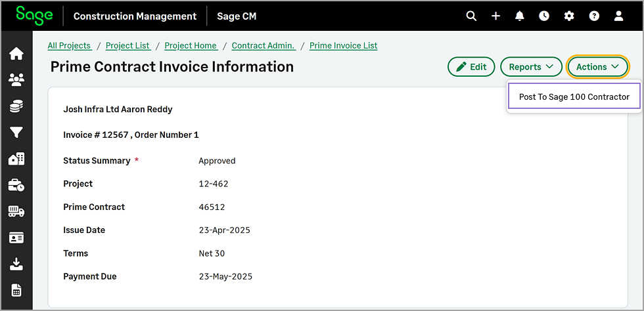Click the Approved status value
Viewport: 644px width, 311px height.
click(217, 161)
